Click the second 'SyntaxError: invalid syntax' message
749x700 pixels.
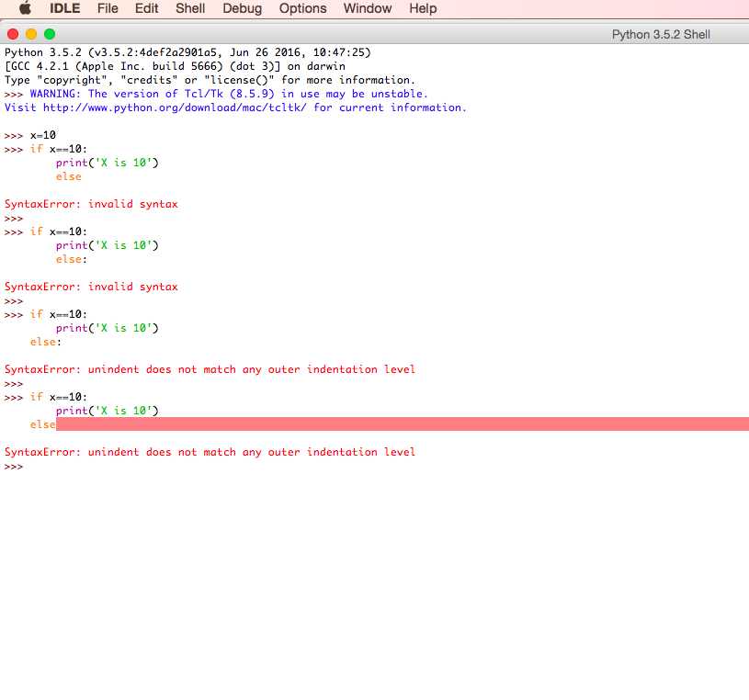[x=91, y=287]
